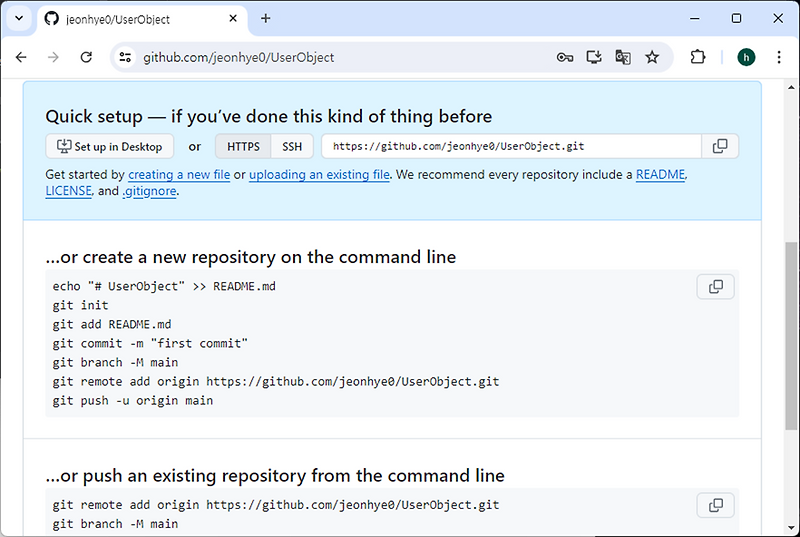Reload the current page
The height and width of the screenshot is (537, 800).
pos(86,57)
